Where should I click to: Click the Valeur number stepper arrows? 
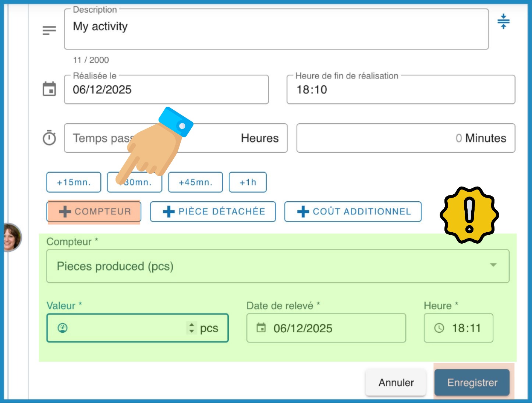click(191, 328)
